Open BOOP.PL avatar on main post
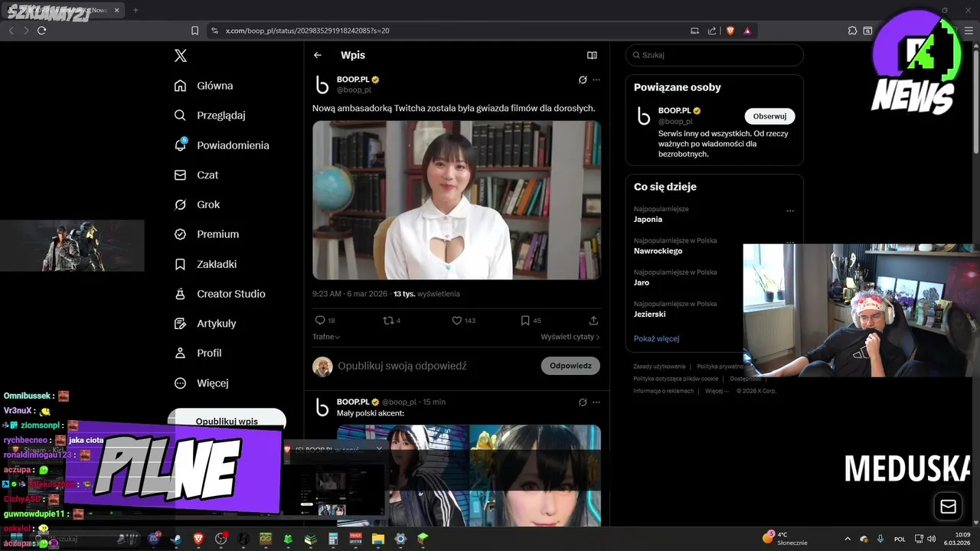The width and height of the screenshot is (980, 551). point(322,84)
